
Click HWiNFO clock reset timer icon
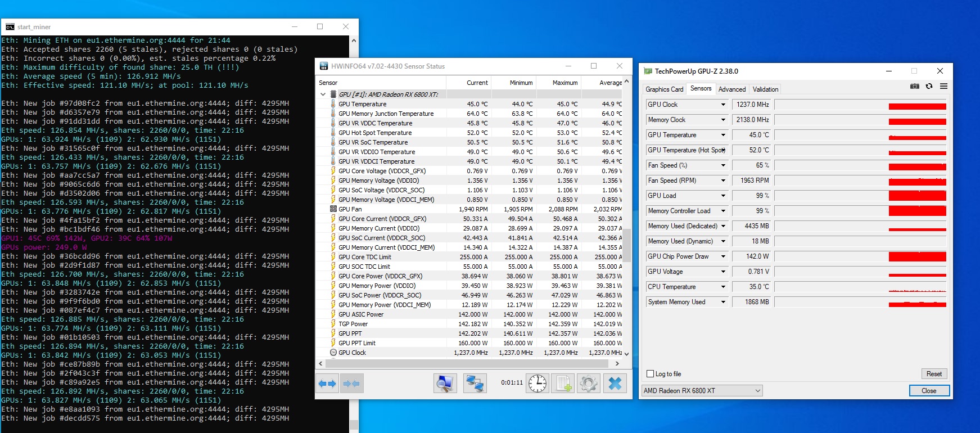pyautogui.click(x=538, y=384)
